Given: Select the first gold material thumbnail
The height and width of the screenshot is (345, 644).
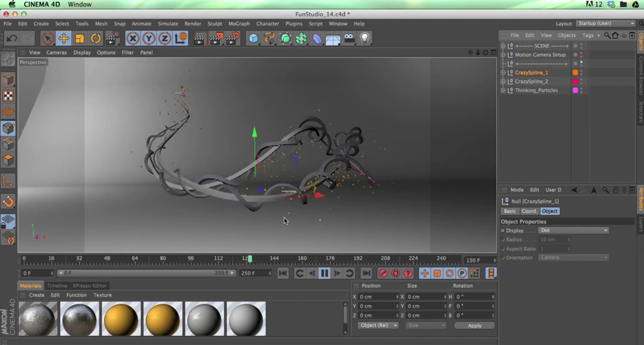Looking at the screenshot, I should (121, 319).
